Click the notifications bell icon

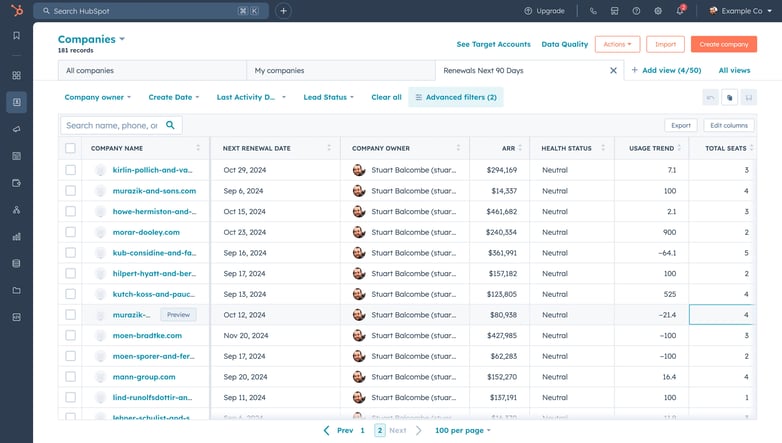(x=680, y=10)
